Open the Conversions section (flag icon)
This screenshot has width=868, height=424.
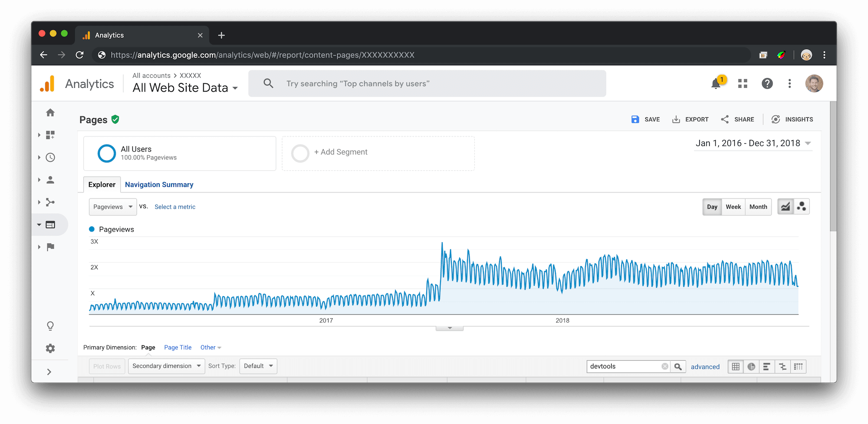pyautogui.click(x=50, y=247)
